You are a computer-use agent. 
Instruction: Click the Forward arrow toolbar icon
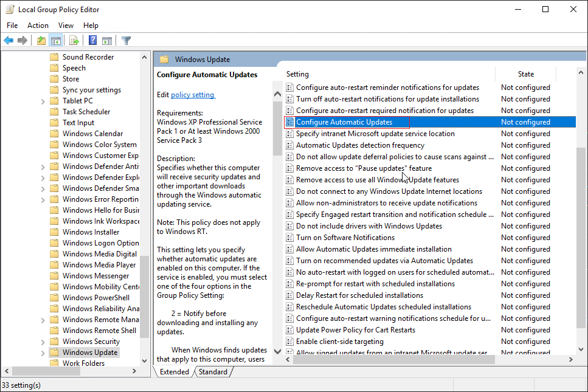pyautogui.click(x=22, y=41)
